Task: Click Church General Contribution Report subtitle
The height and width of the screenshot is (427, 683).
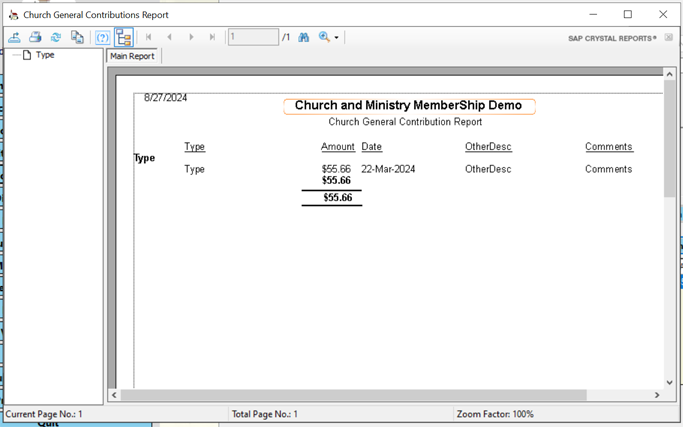Action: pyautogui.click(x=405, y=122)
